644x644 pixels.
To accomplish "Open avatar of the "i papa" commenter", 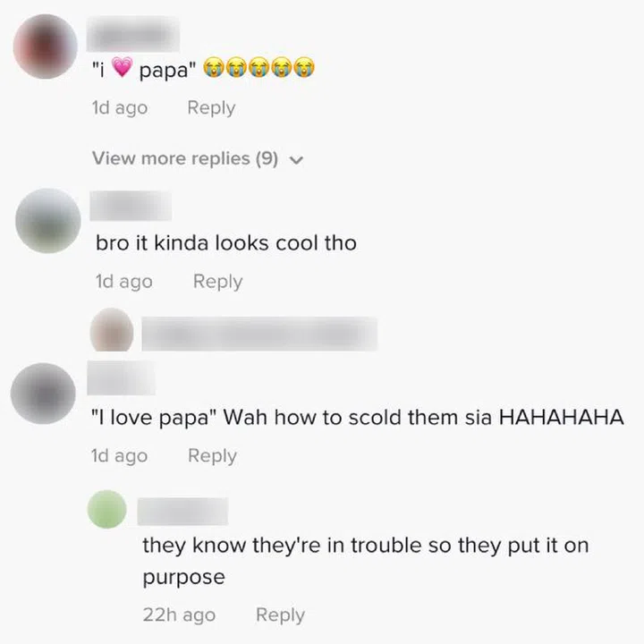I will (46, 47).
